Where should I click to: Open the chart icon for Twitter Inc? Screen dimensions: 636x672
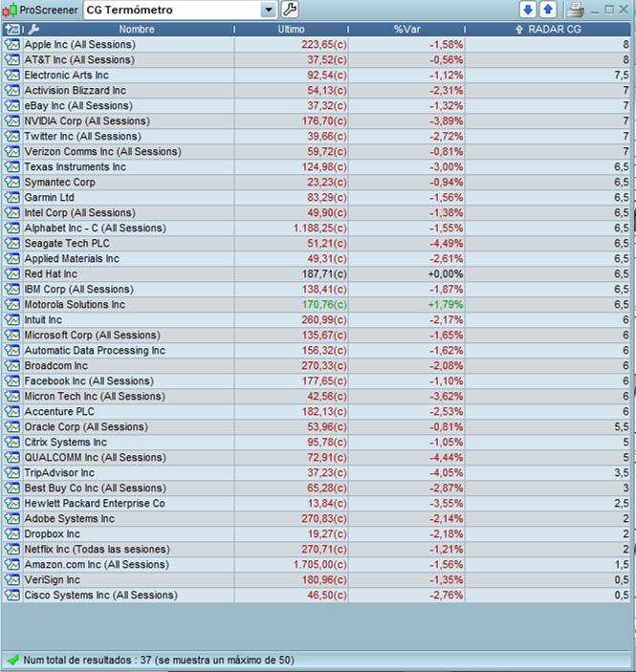pyautogui.click(x=12, y=137)
